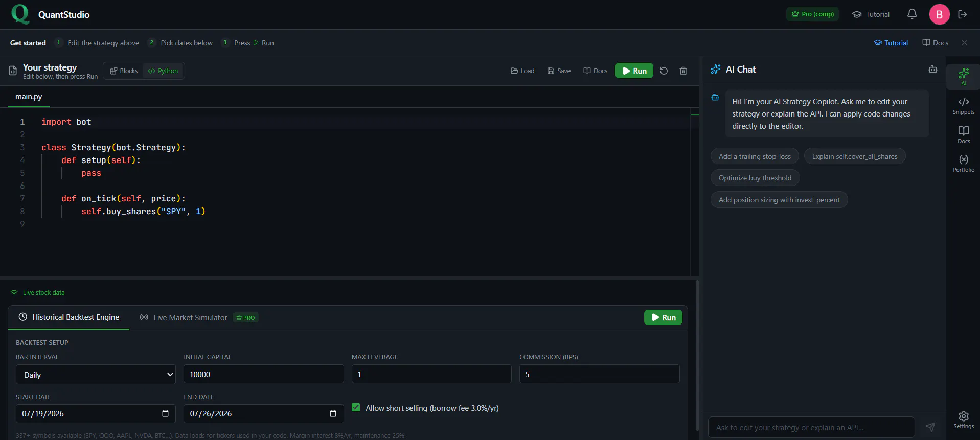This screenshot has height=440, width=980.
Task: Open the Tutorial link in top header
Action: 871,14
